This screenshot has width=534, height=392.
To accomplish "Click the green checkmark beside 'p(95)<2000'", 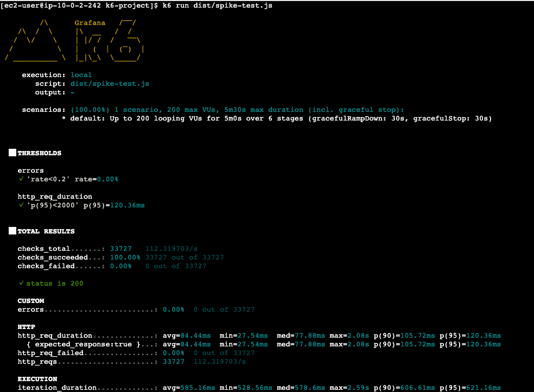I will point(21,205).
